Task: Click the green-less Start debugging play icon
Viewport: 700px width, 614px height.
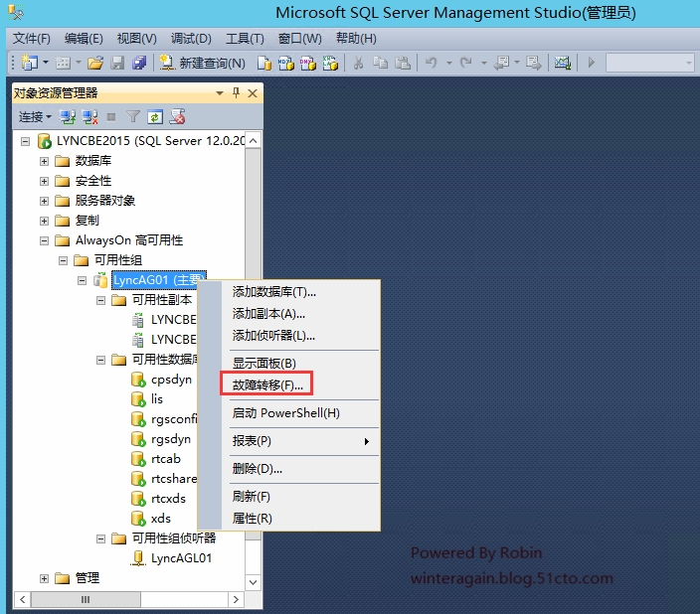Action: pyautogui.click(x=592, y=63)
